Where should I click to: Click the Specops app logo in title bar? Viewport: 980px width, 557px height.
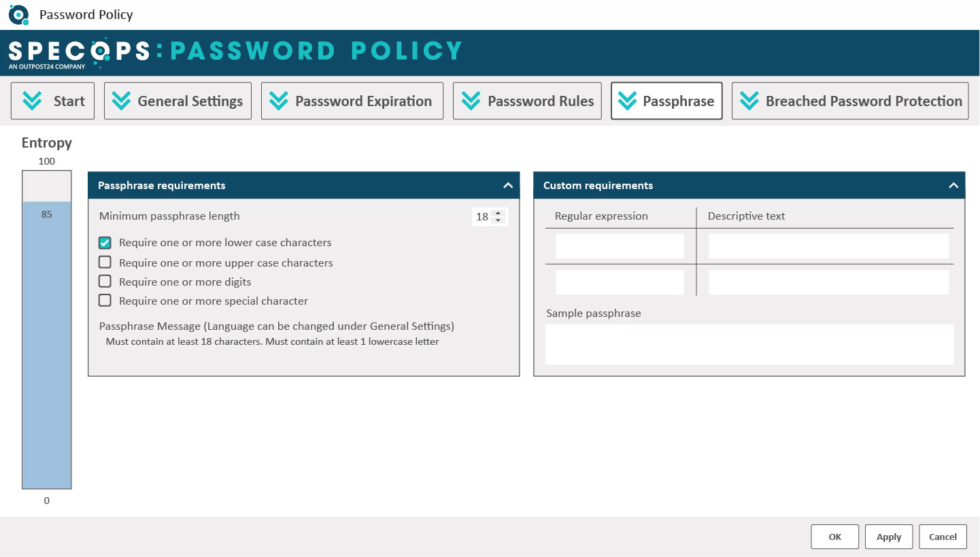tap(18, 14)
